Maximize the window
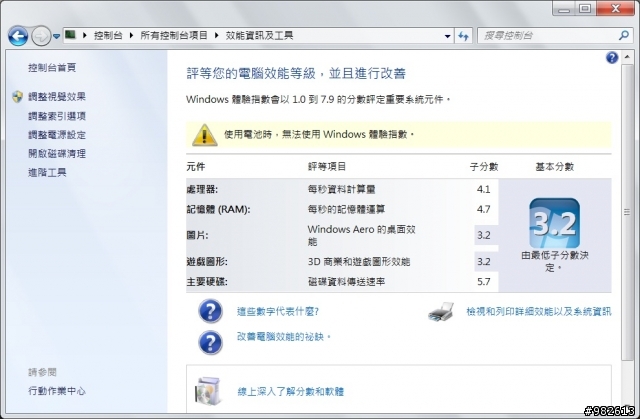The height and width of the screenshot is (419, 640). click(x=585, y=8)
